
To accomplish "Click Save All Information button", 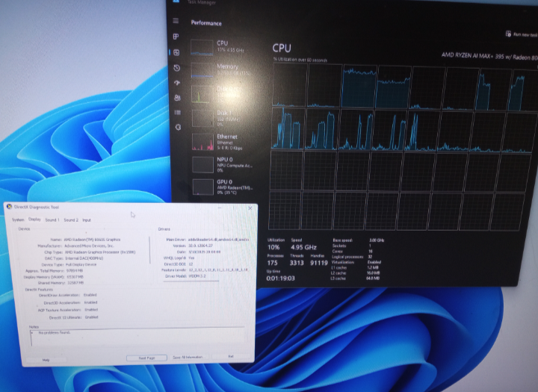I will coord(188,357).
